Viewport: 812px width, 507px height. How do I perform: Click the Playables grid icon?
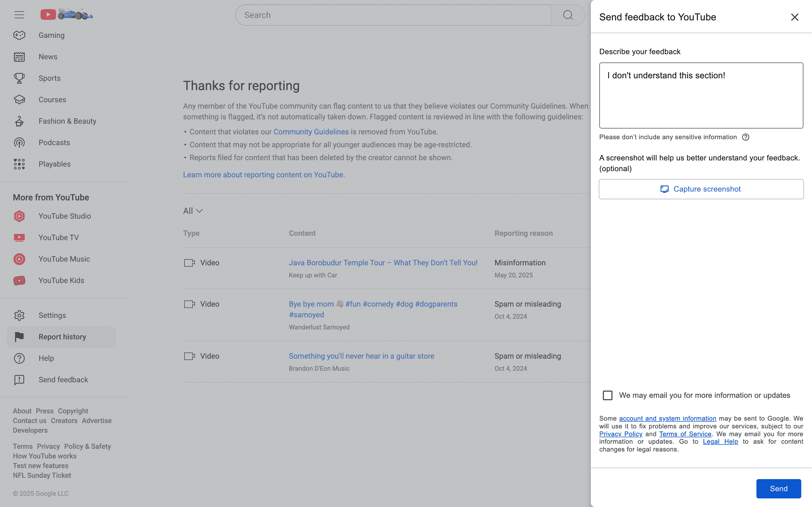click(x=19, y=164)
